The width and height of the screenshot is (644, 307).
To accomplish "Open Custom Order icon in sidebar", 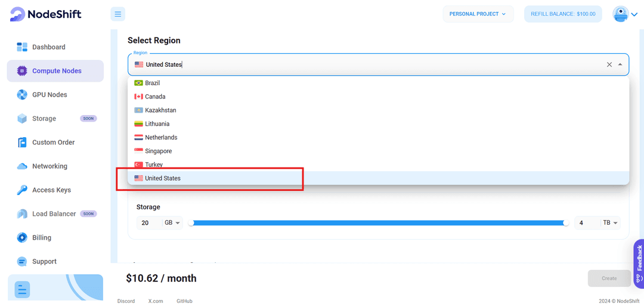I will tap(22, 142).
